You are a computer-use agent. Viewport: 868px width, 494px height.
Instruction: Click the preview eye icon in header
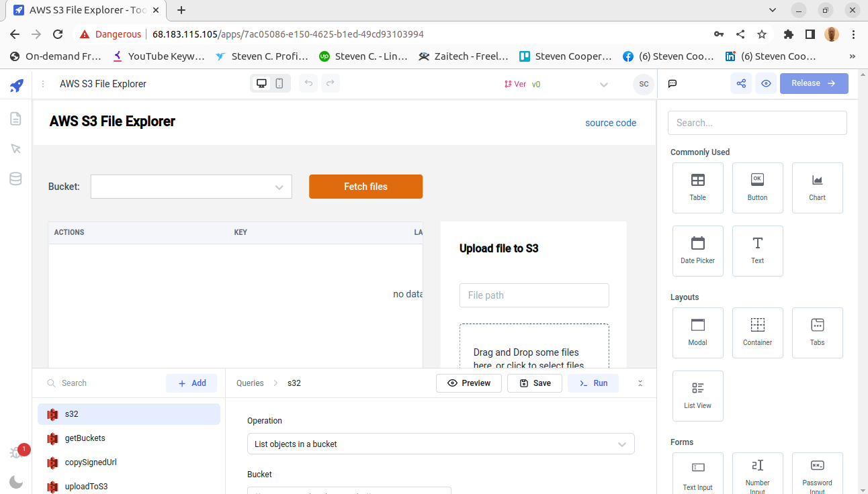[765, 83]
